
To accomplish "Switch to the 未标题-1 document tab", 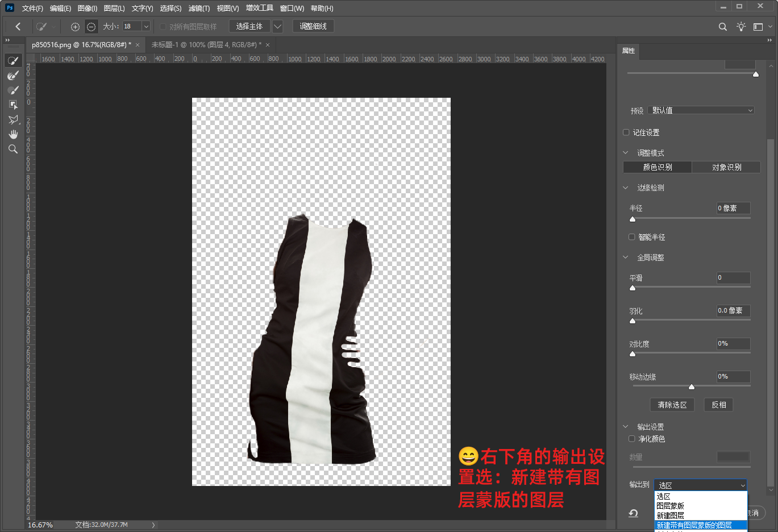I will click(x=206, y=45).
